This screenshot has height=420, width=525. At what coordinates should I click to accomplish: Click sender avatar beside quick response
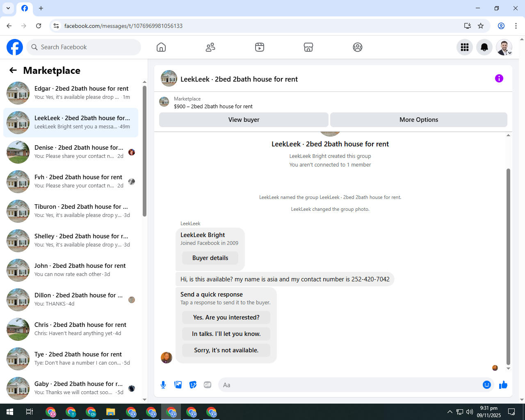(166, 358)
